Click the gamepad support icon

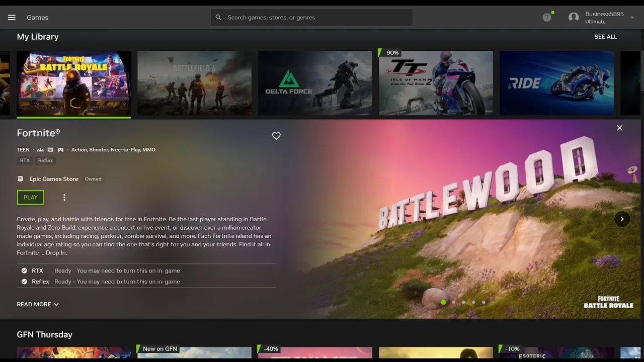(x=60, y=150)
